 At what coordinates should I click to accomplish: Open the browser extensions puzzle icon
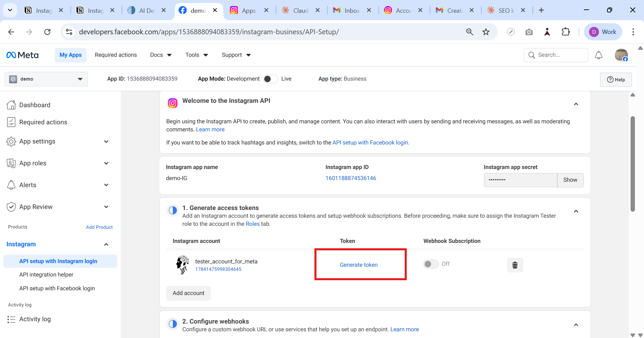[566, 32]
